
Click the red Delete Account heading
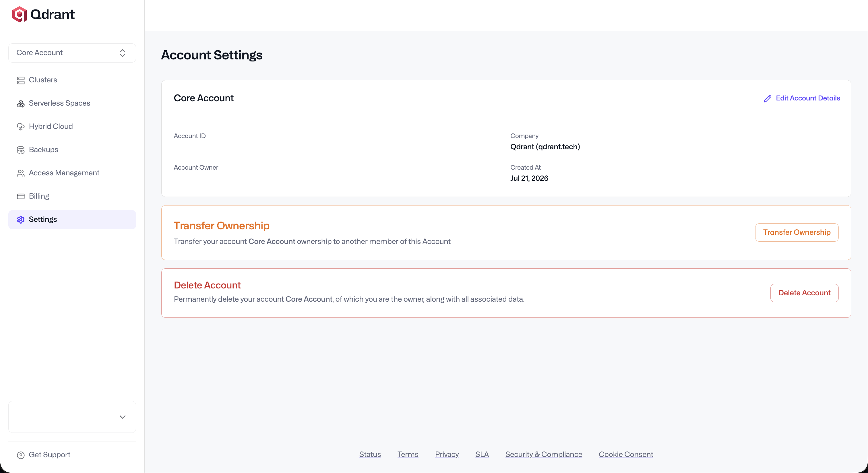pyautogui.click(x=207, y=285)
